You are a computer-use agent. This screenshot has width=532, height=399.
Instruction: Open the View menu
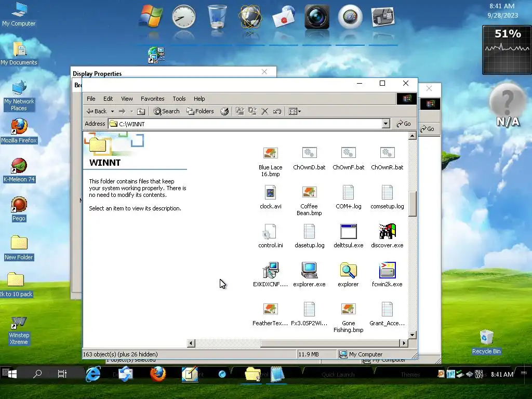point(127,99)
